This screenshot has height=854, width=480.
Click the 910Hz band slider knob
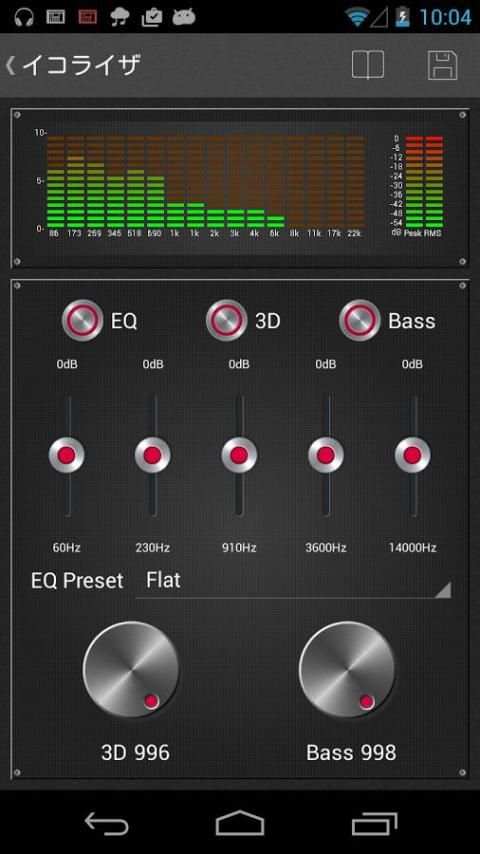[239, 455]
